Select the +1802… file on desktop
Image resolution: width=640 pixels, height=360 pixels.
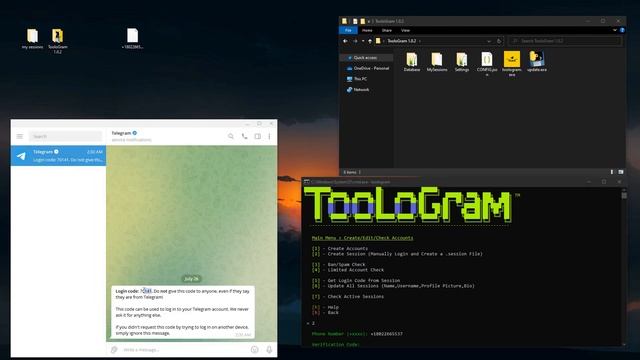click(x=132, y=39)
